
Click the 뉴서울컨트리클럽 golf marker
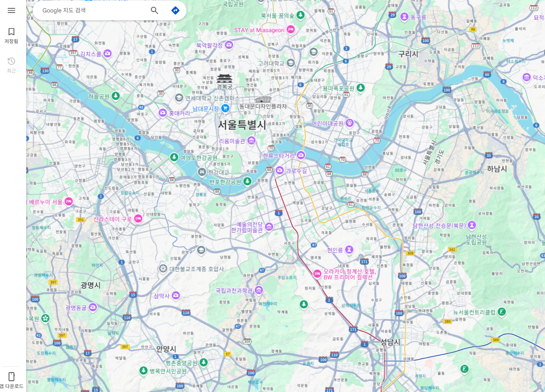[501, 312]
